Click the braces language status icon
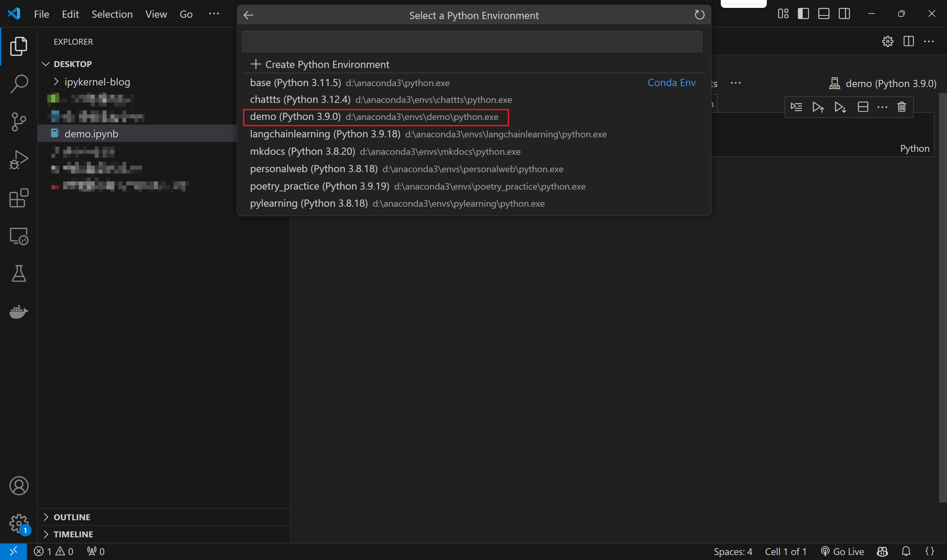This screenshot has height=560, width=947. point(930,552)
